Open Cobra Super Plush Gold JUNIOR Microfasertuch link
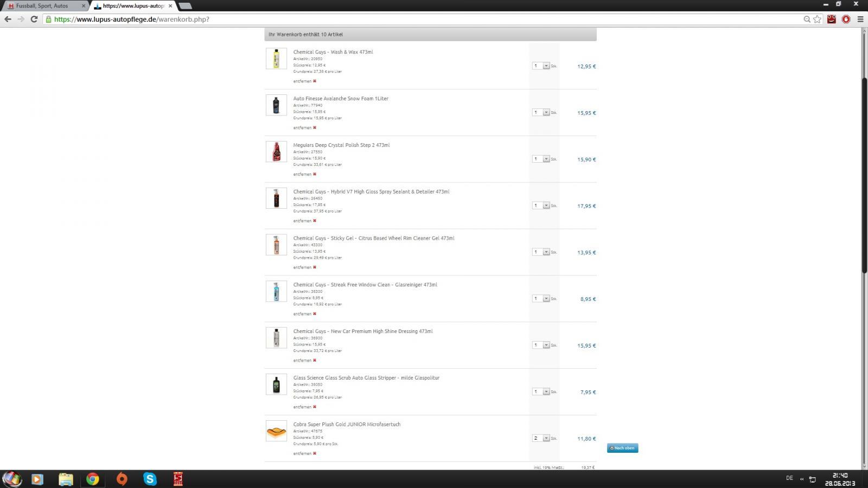868x488 pixels. (x=347, y=425)
